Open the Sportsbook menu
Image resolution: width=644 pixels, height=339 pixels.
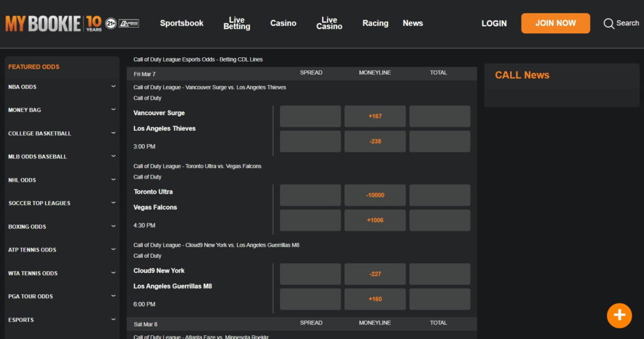coord(182,23)
